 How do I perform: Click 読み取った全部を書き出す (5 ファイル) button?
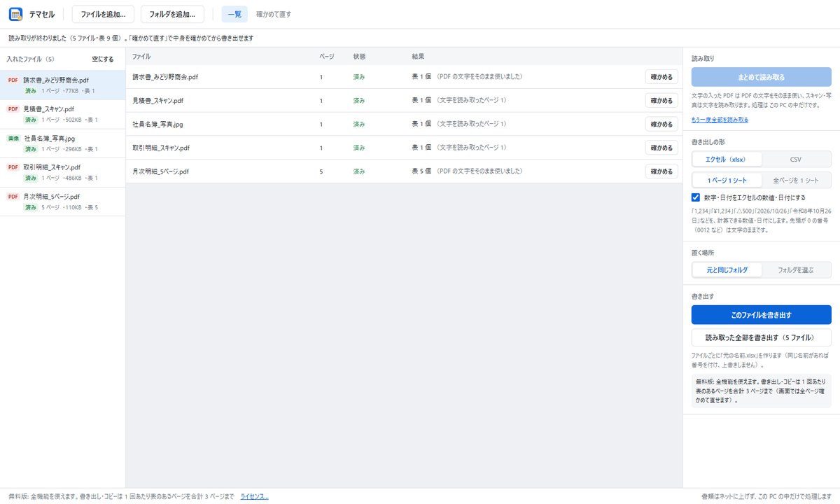click(x=762, y=337)
